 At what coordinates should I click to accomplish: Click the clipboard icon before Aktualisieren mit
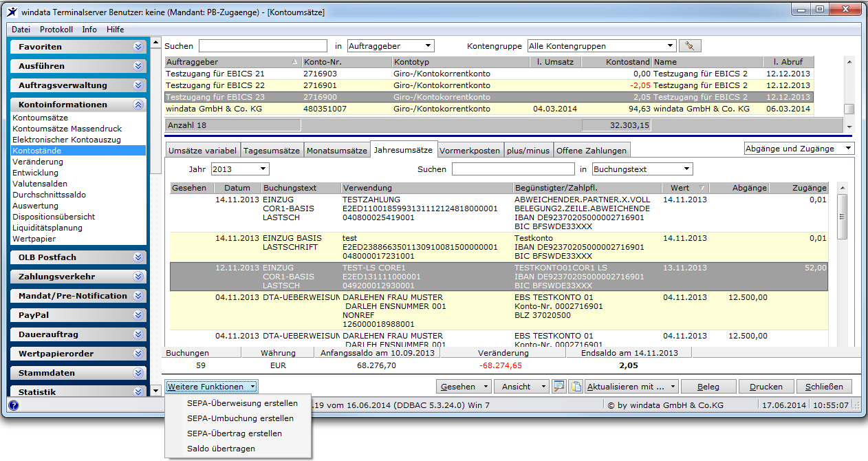(576, 387)
